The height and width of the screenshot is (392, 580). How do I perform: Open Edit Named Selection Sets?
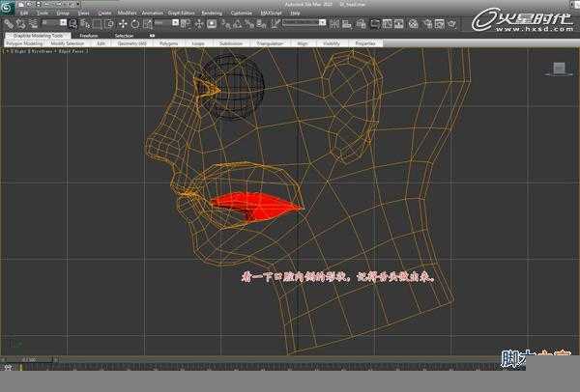tap(275, 24)
